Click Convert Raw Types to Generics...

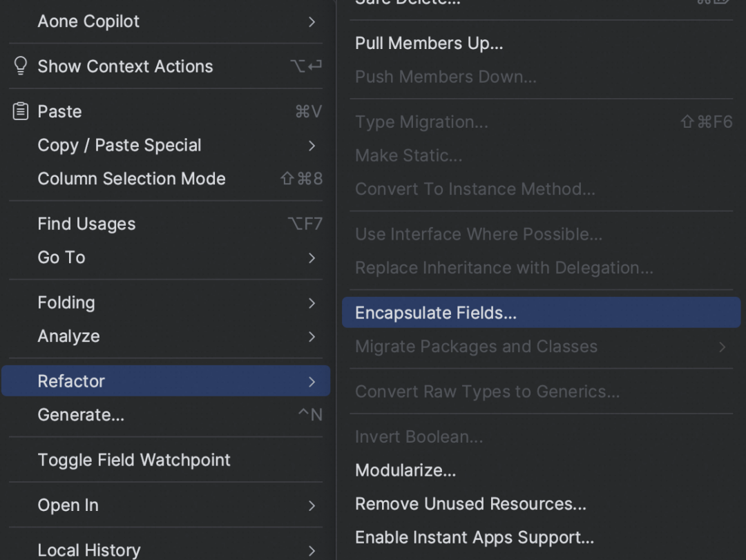(x=542, y=392)
